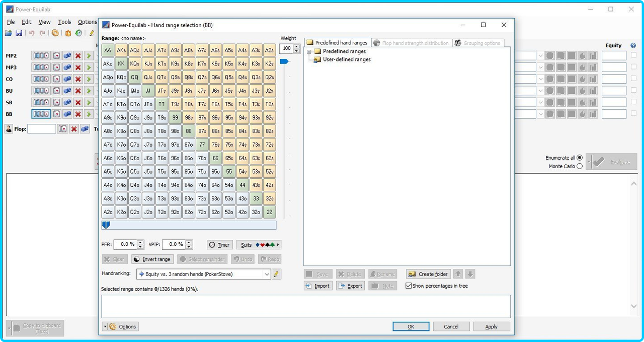The height and width of the screenshot is (342, 644).
Task: Open the Tools menu
Action: coord(64,22)
